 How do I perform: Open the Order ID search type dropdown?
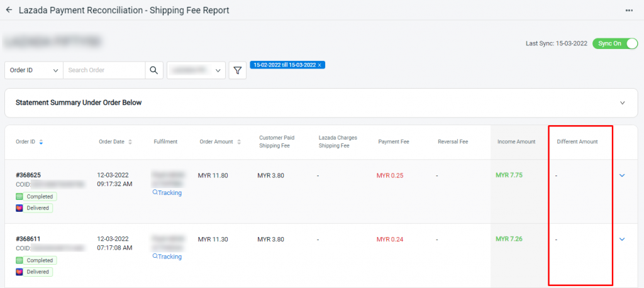tap(34, 70)
